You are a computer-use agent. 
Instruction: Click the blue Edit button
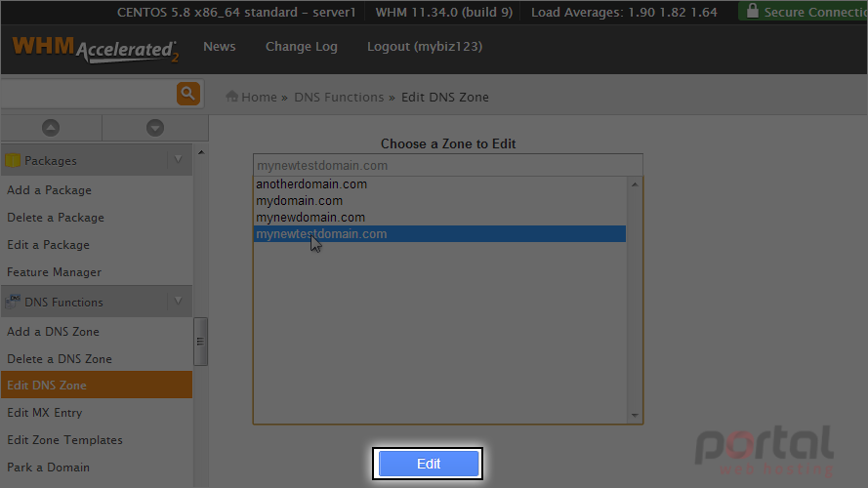coord(429,464)
